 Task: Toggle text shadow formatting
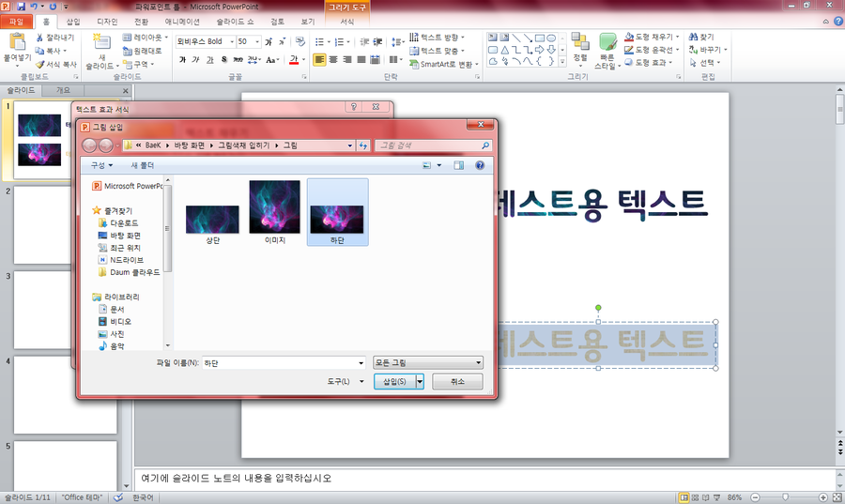(224, 60)
